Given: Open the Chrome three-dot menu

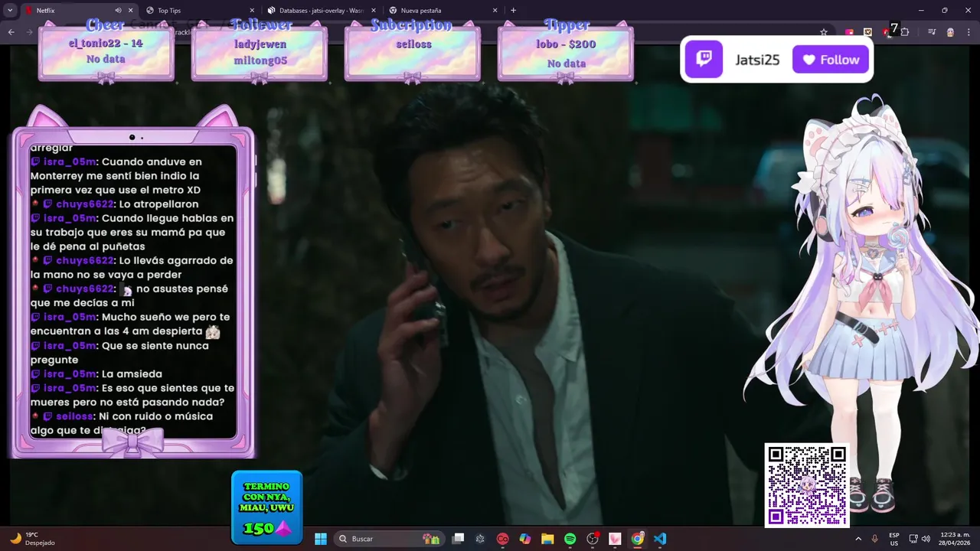Looking at the screenshot, I should (x=968, y=32).
